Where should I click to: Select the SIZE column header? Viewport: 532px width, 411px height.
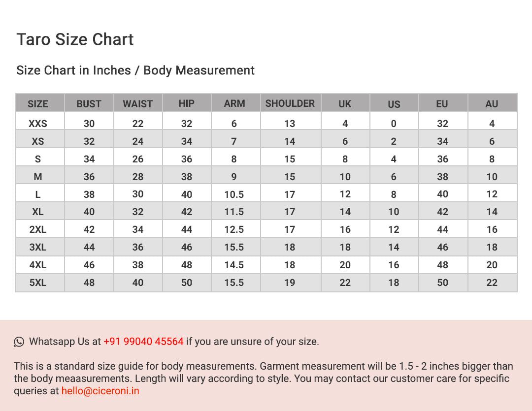[37, 104]
